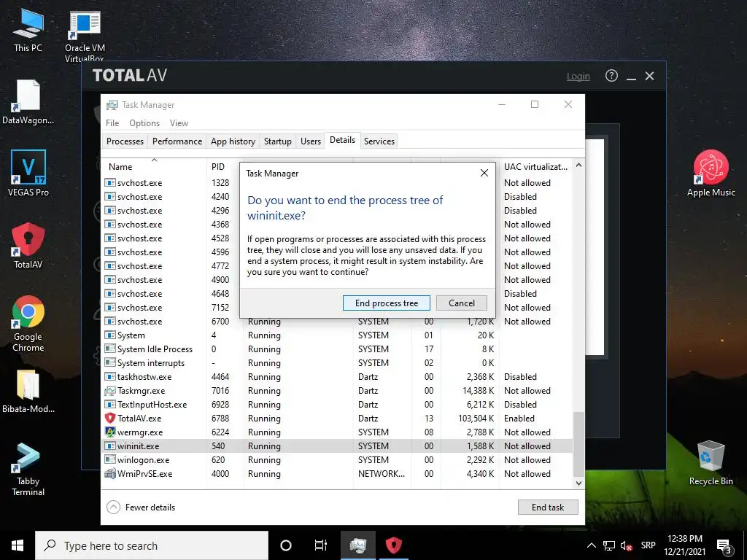
Task: Open the View menu in Task Manager
Action: tap(179, 122)
